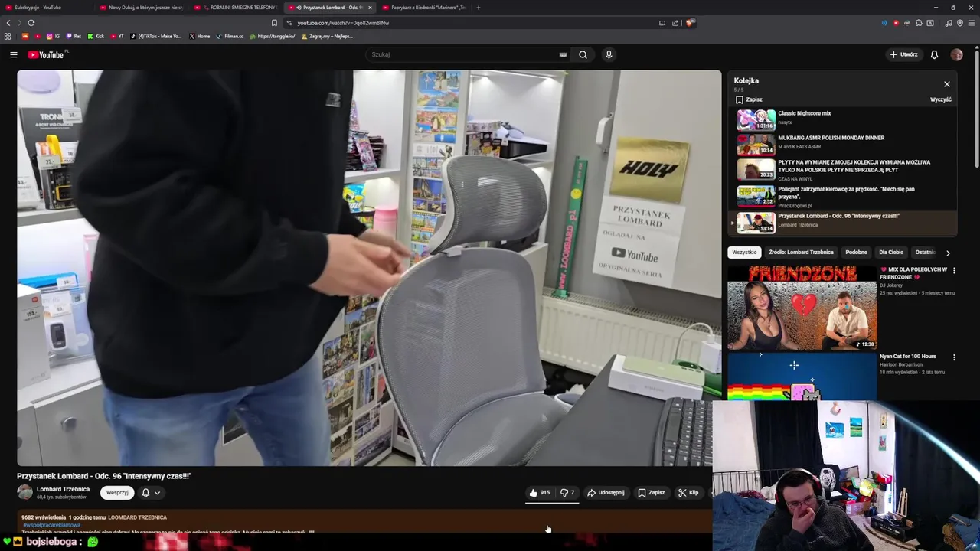Play MUKBANG ASMR POLISH MONDAY DINNER
The image size is (980, 551).
pos(842,143)
